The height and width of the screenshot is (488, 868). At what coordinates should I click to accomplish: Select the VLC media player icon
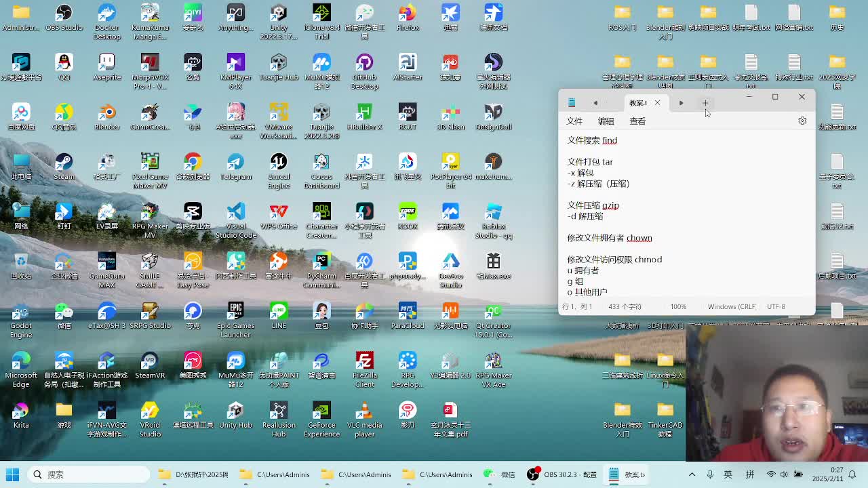364,420
